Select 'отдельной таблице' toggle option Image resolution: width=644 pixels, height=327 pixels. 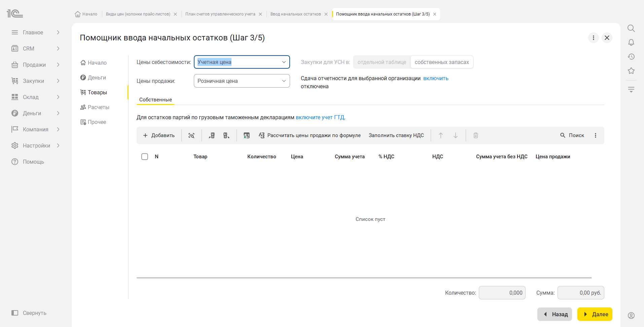pos(382,62)
